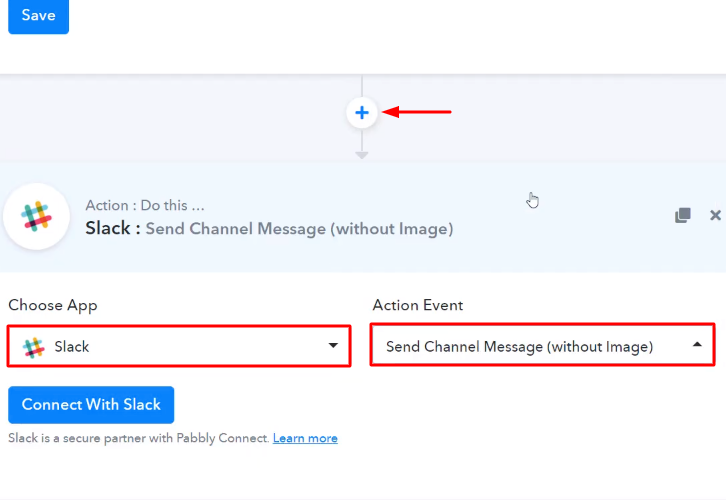Click the blue Save button
Image resolution: width=726 pixels, height=500 pixels.
(38, 16)
